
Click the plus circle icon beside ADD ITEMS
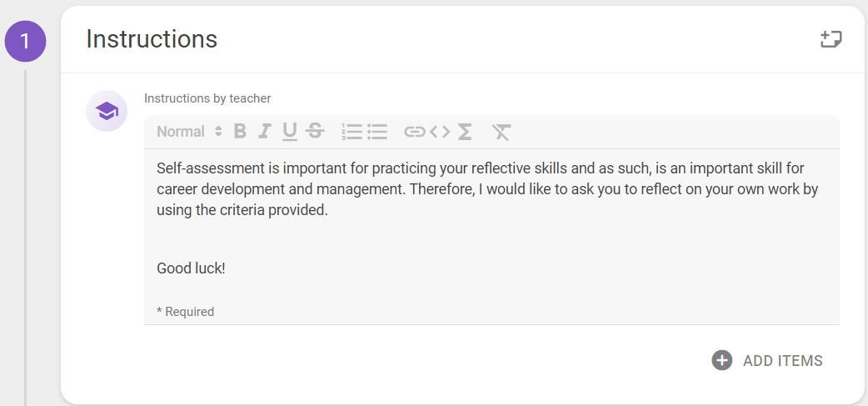pyautogui.click(x=722, y=361)
